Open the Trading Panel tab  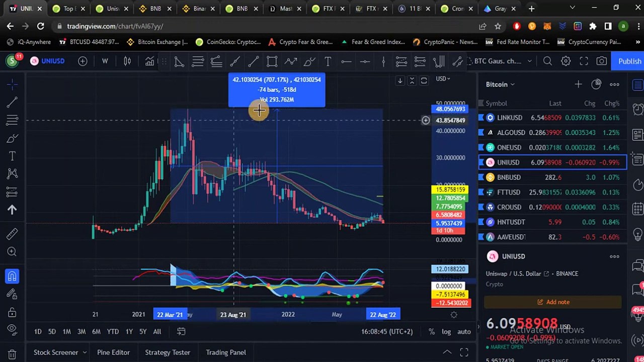226,352
